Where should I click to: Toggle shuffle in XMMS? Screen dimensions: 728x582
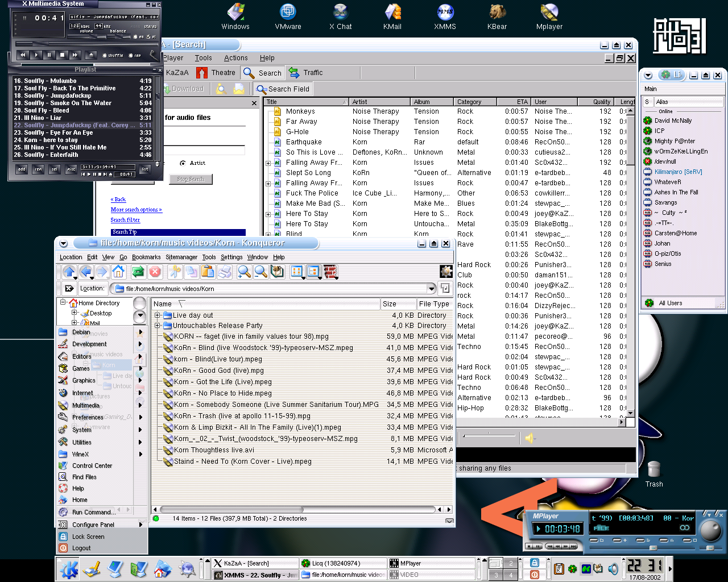click(x=113, y=55)
